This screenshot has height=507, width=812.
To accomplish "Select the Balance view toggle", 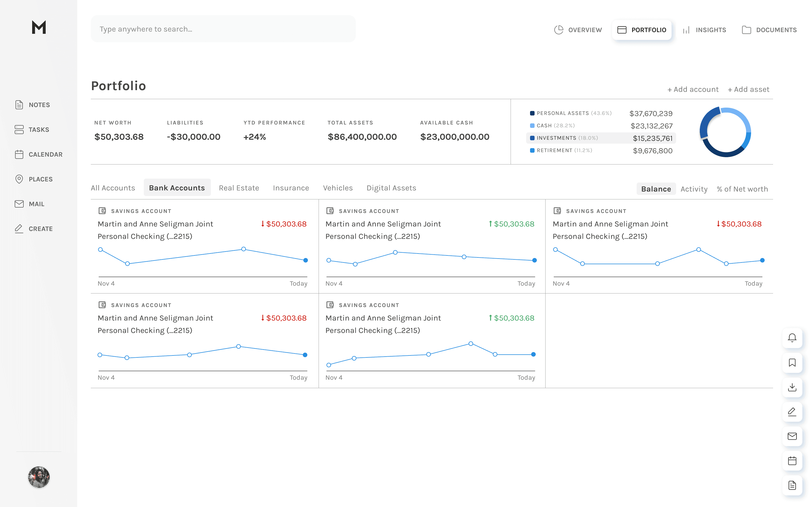I will (x=656, y=189).
